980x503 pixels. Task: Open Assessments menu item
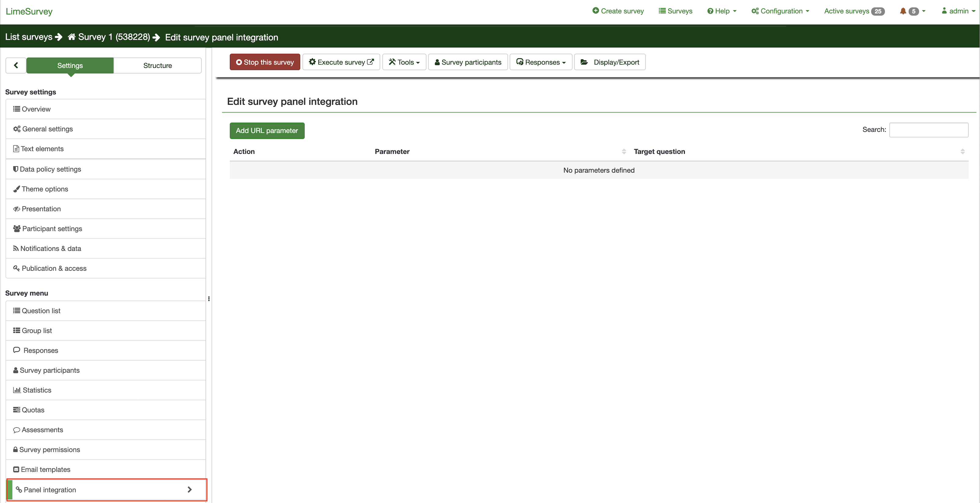106,429
